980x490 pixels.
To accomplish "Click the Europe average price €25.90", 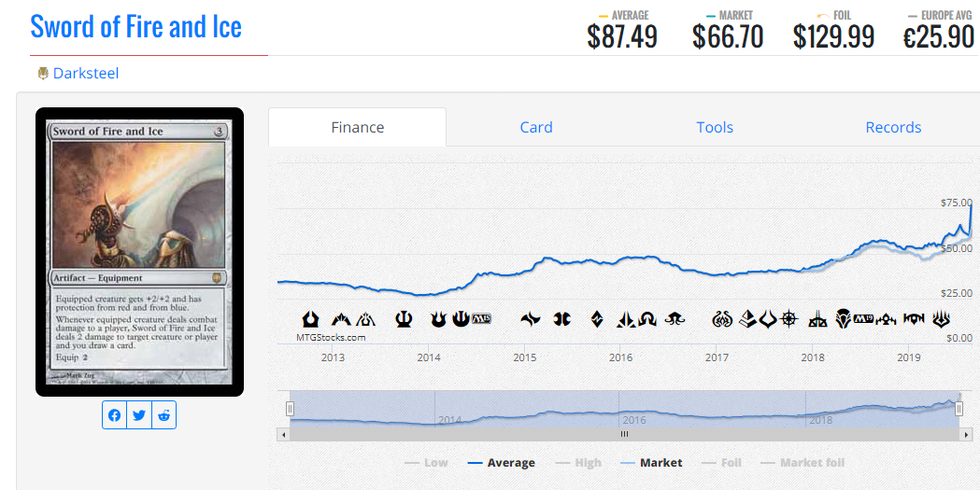I will point(939,36).
